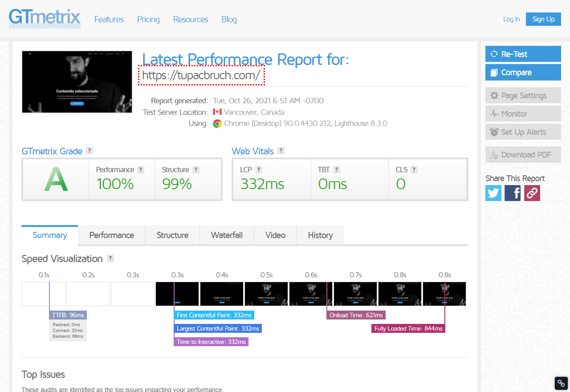Open the tupacbruch.com report URL
Viewport: 570px width, 392px height.
(201, 75)
